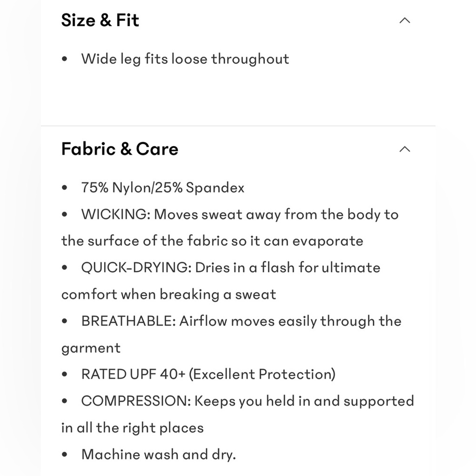The image size is (476, 476).
Task: Click the bullet before 'RATED UPF 40+'
Action: click(x=64, y=374)
